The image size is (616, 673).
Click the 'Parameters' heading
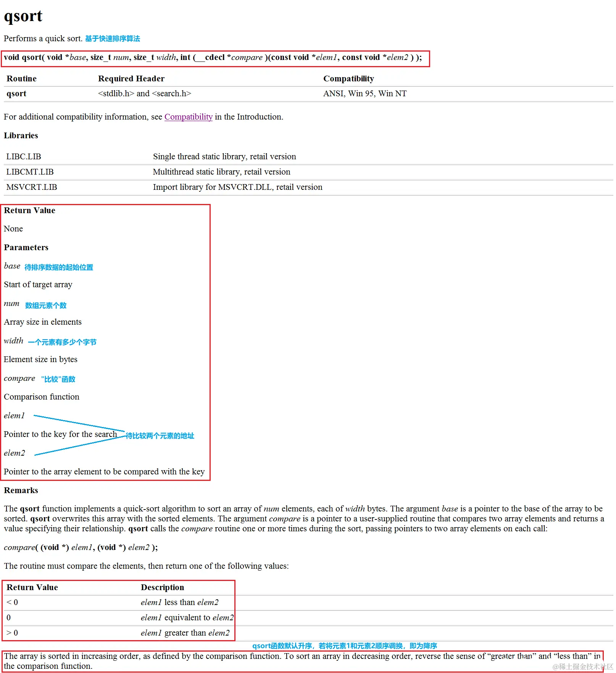[26, 248]
